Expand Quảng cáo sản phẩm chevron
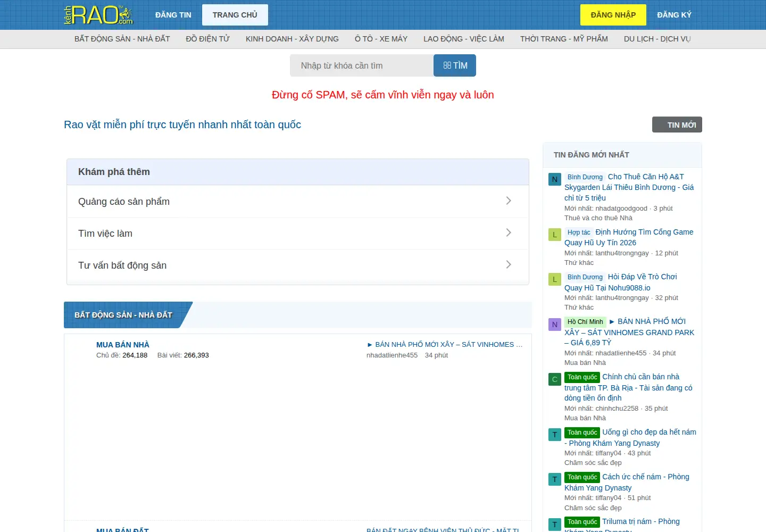The image size is (766, 532). [509, 201]
